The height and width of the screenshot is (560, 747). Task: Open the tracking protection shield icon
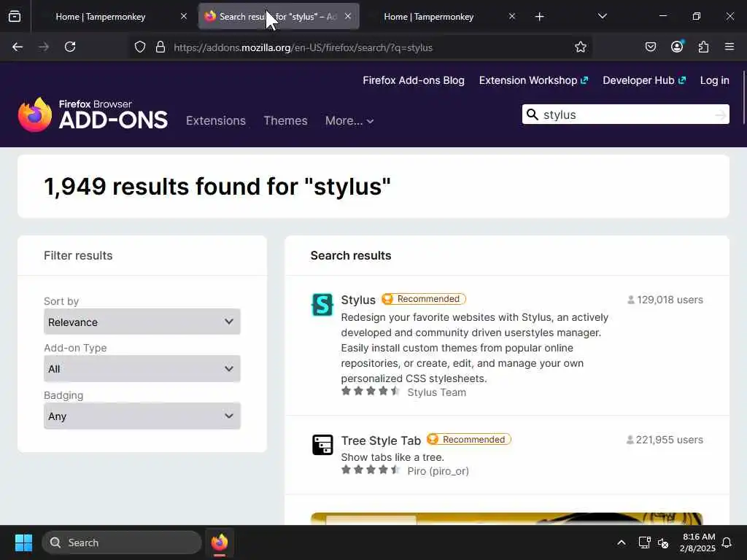pos(139,47)
